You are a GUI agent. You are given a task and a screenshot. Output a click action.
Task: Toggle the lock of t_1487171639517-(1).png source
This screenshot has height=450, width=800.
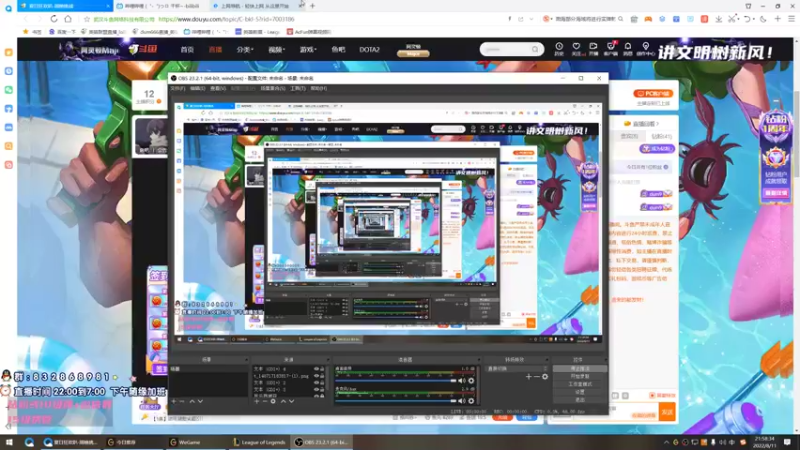[322, 376]
